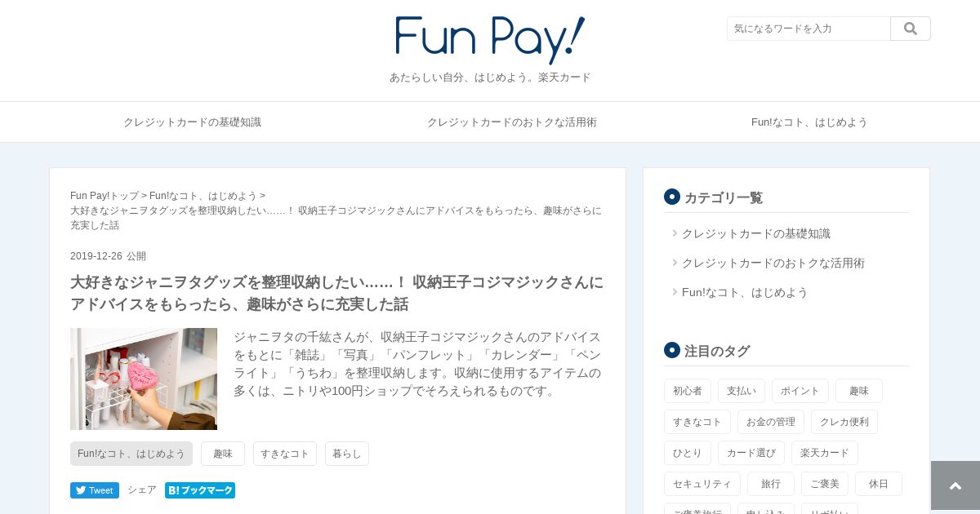Select the すきなコト tag in sidebar

(697, 422)
